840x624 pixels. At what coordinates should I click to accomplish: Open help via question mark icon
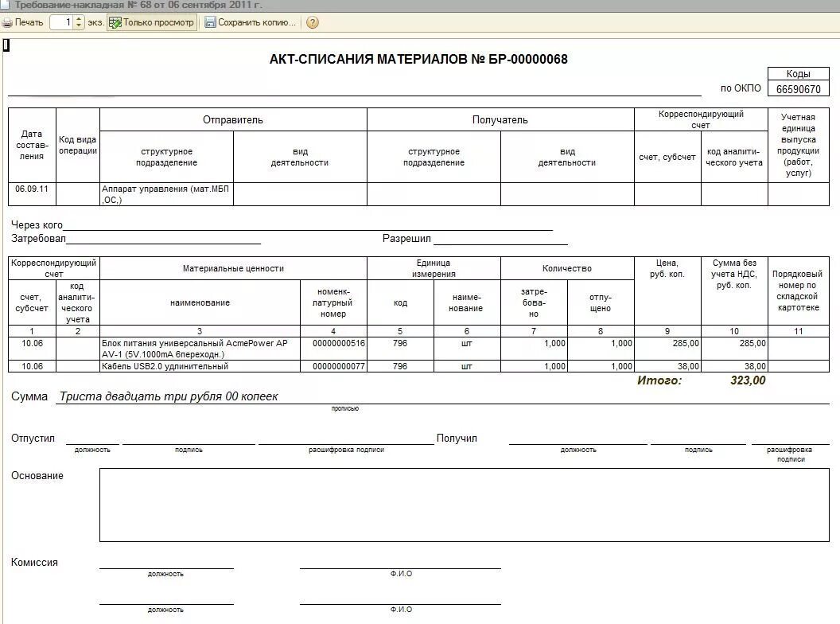click(x=313, y=22)
